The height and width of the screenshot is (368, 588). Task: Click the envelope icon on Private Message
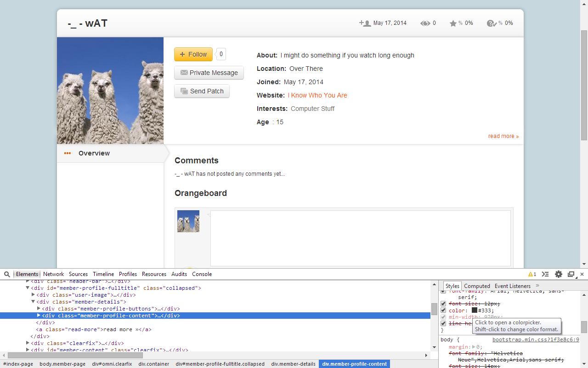(184, 73)
